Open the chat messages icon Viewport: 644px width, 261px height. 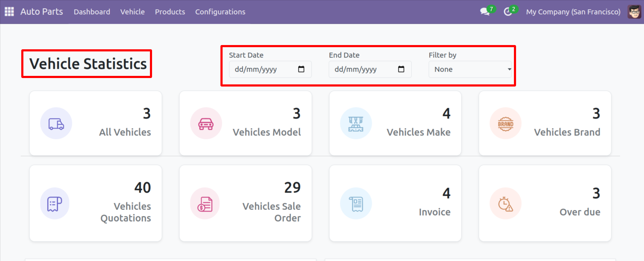485,12
